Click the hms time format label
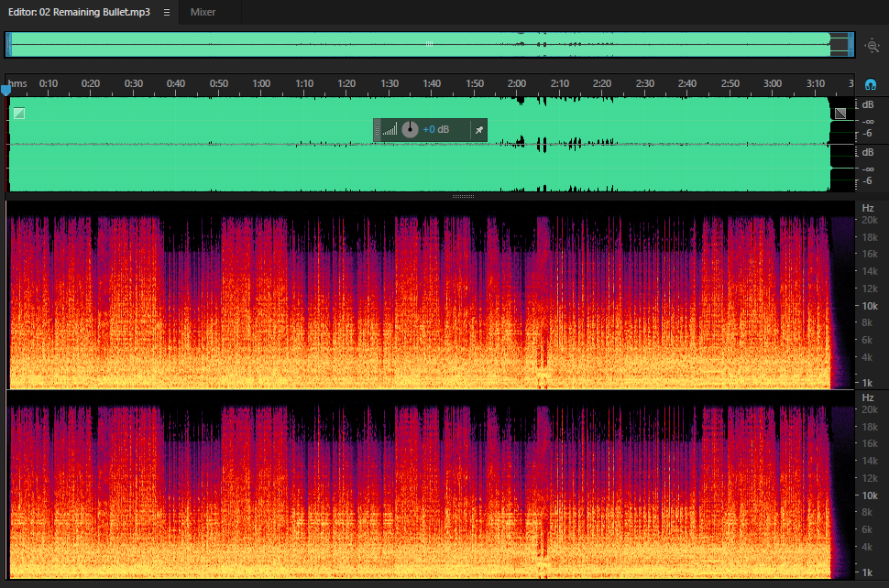The height and width of the screenshot is (588, 889). pyautogui.click(x=17, y=83)
